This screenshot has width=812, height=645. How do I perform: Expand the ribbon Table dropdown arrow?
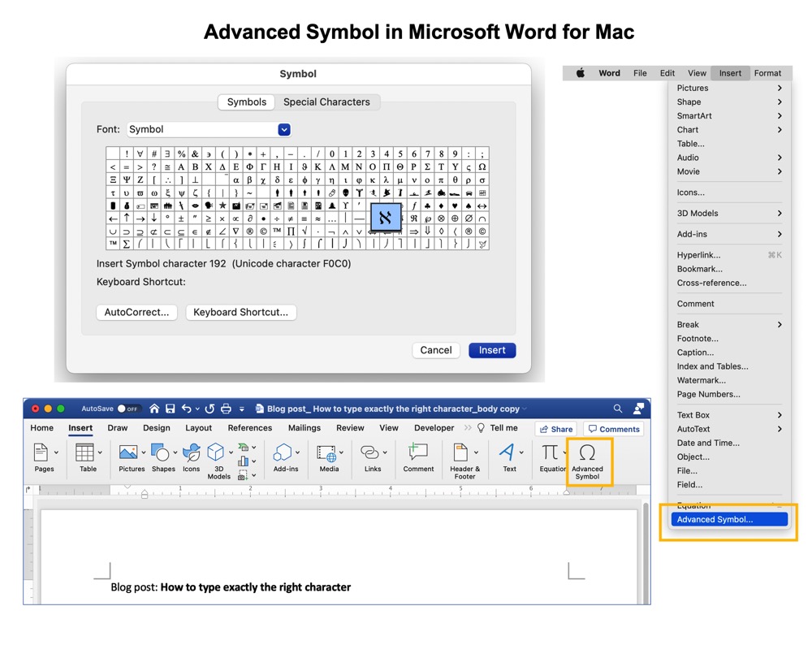pos(100,452)
